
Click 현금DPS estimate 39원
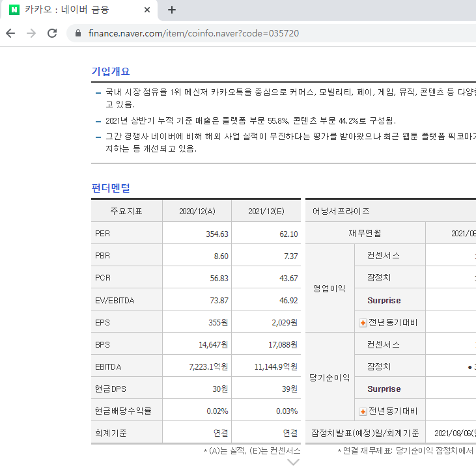click(290, 389)
